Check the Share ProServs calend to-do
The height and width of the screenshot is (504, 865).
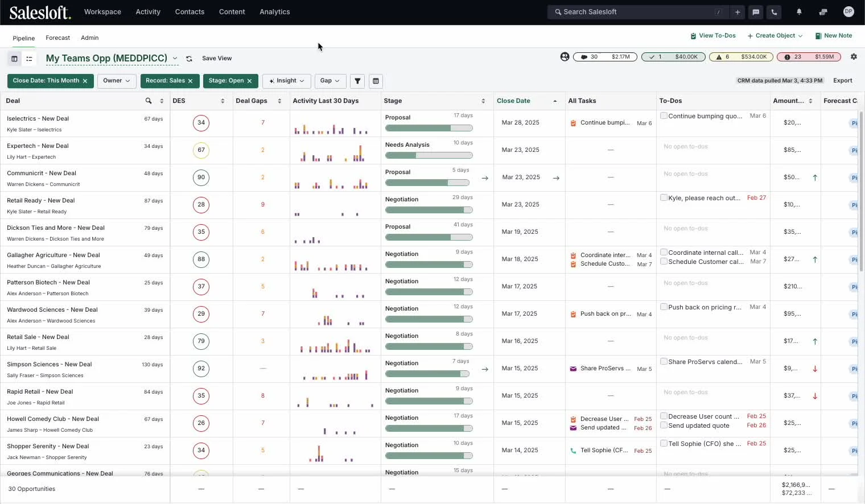click(x=664, y=361)
